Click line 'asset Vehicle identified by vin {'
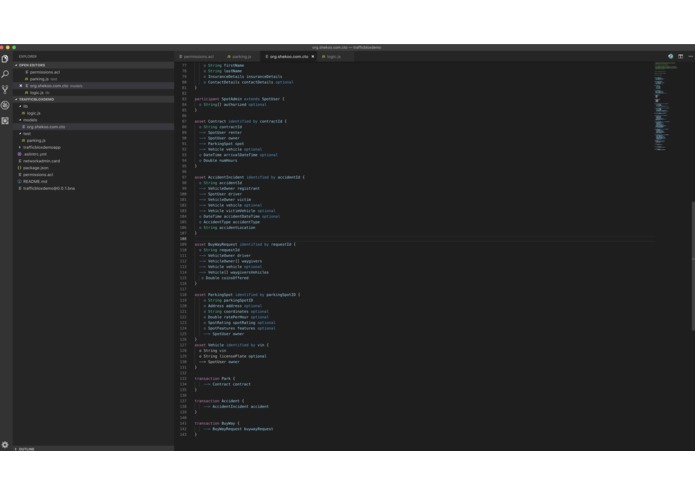The image size is (695, 494). pyautogui.click(x=232, y=345)
